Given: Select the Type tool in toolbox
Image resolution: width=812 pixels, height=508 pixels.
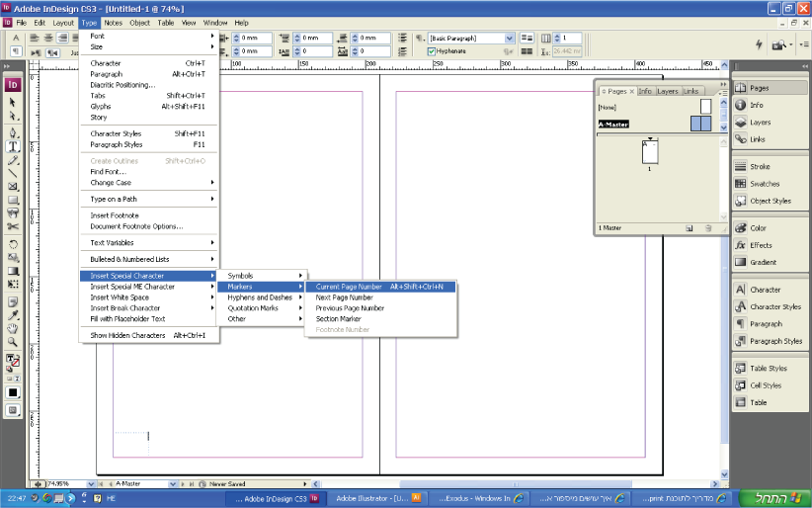Looking at the screenshot, I should 14,146.
